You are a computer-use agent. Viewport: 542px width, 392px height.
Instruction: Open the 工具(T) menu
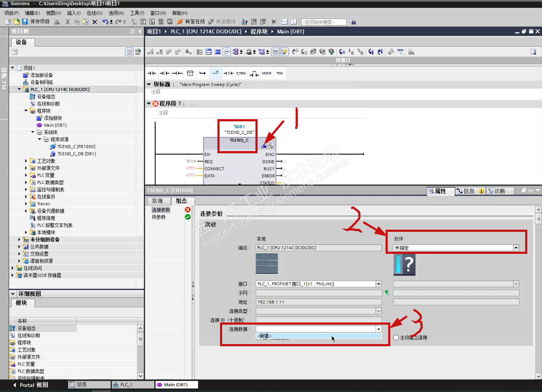(x=137, y=13)
